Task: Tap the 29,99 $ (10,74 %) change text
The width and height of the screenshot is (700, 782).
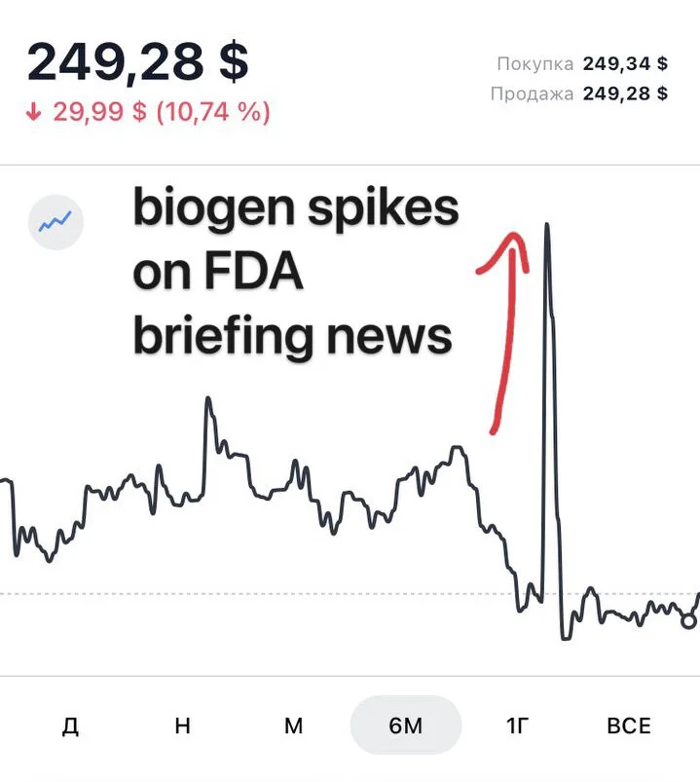Action: coord(162,111)
